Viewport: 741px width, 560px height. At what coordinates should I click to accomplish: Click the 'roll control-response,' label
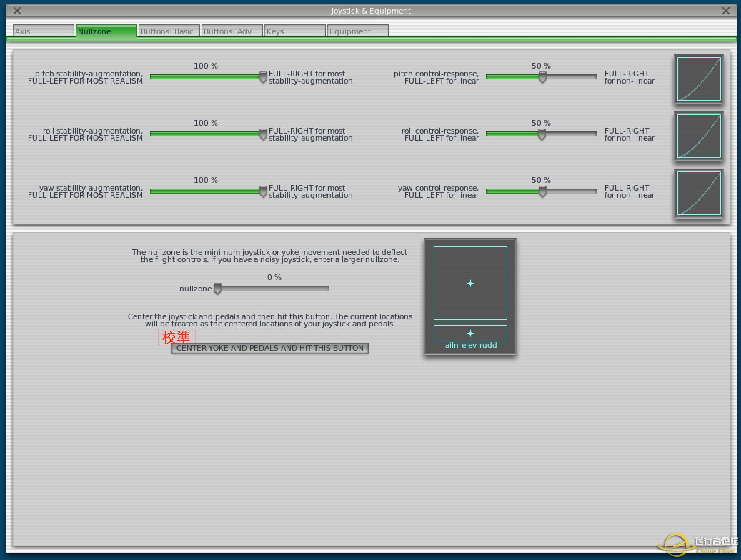(440, 131)
